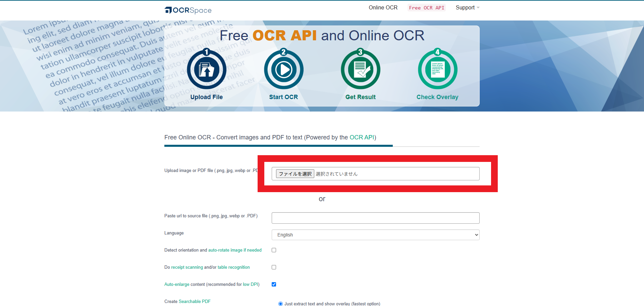
Task: Select Just extract text and show overlay option
Action: point(280,304)
